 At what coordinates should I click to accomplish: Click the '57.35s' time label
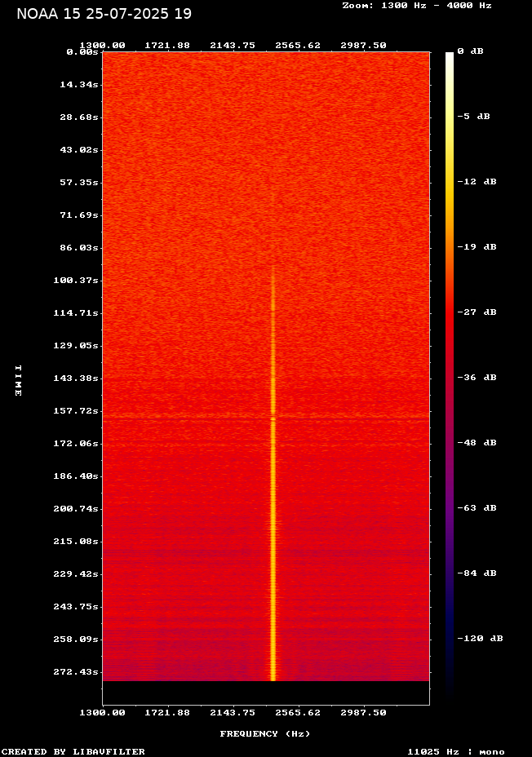coord(79,183)
